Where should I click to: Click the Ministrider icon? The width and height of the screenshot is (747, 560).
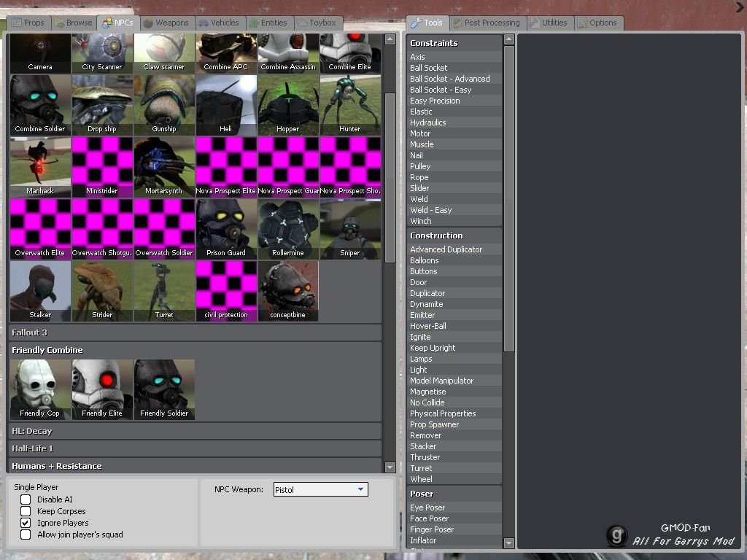point(102,167)
